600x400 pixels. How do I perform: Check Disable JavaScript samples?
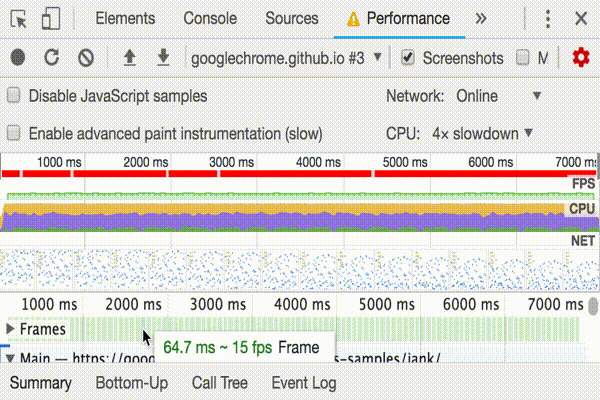click(14, 95)
